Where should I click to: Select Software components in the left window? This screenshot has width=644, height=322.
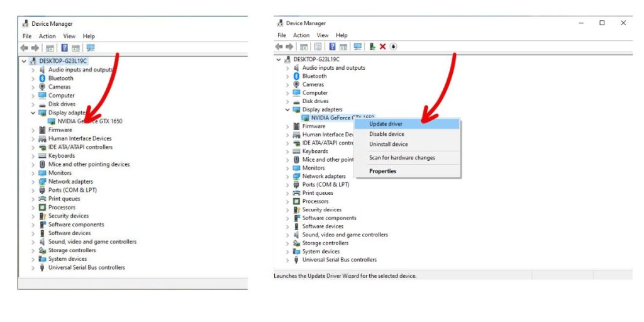click(x=76, y=225)
